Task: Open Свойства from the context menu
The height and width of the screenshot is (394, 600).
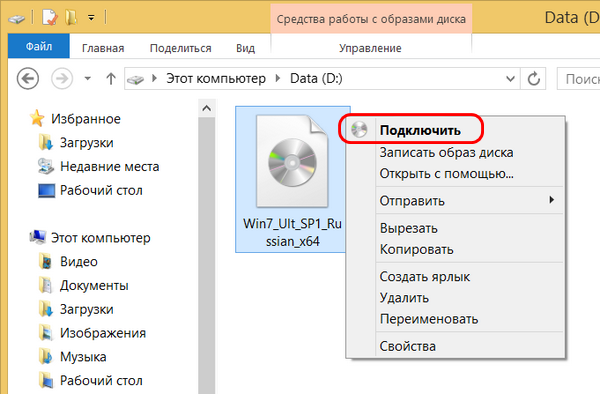Action: click(x=456, y=346)
